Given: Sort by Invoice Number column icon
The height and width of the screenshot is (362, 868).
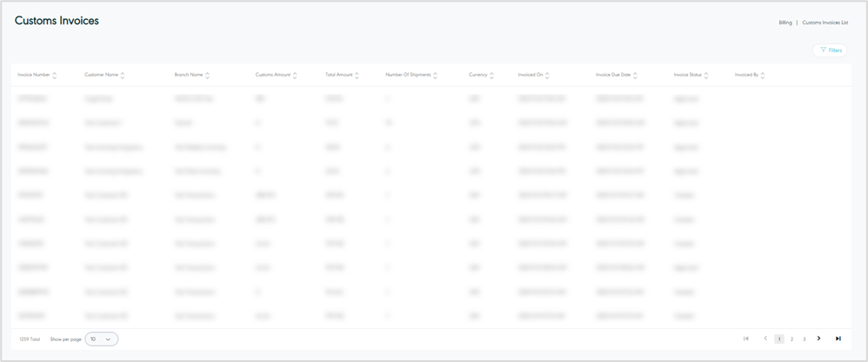Looking at the screenshot, I should coord(55,76).
